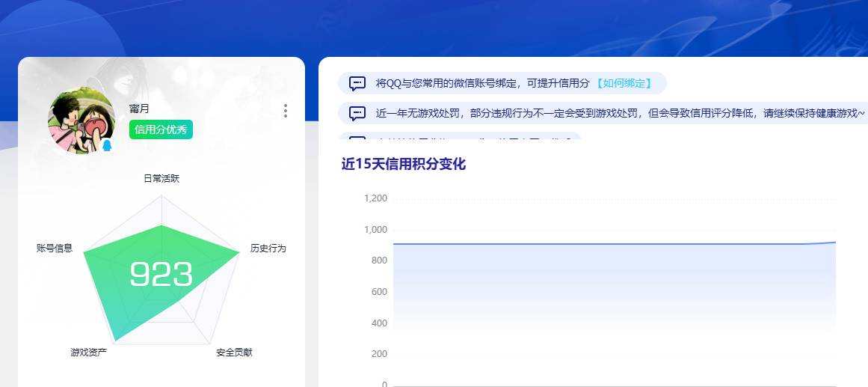Click the 安全贡献 radar label
868x387 pixels.
pos(234,352)
